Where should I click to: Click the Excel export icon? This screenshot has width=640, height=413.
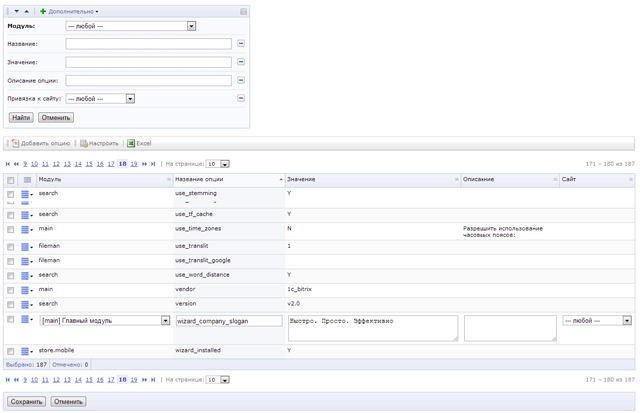131,143
